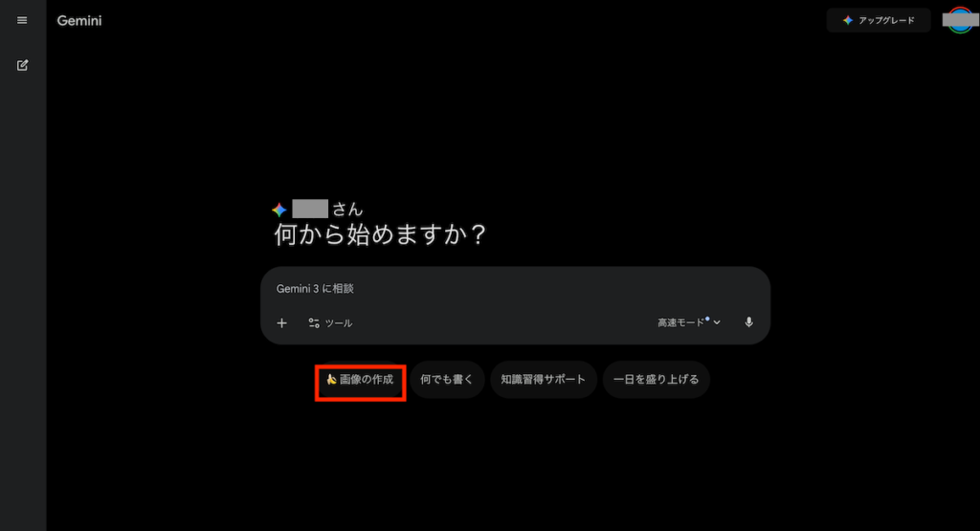Viewport: 980px width, 531px height.
Task: Open the ツール menu label
Action: click(x=339, y=323)
